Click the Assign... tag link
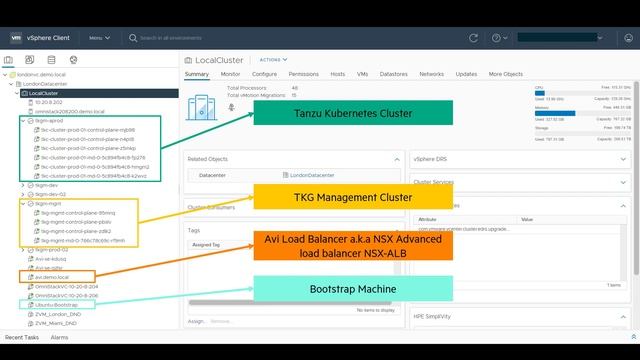The height and width of the screenshot is (360, 640). coord(197,322)
